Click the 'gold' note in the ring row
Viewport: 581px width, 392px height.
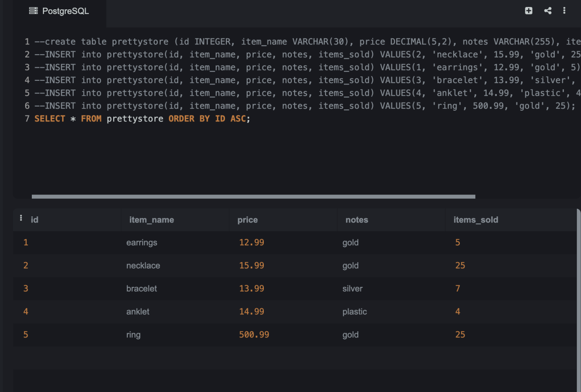click(x=350, y=335)
